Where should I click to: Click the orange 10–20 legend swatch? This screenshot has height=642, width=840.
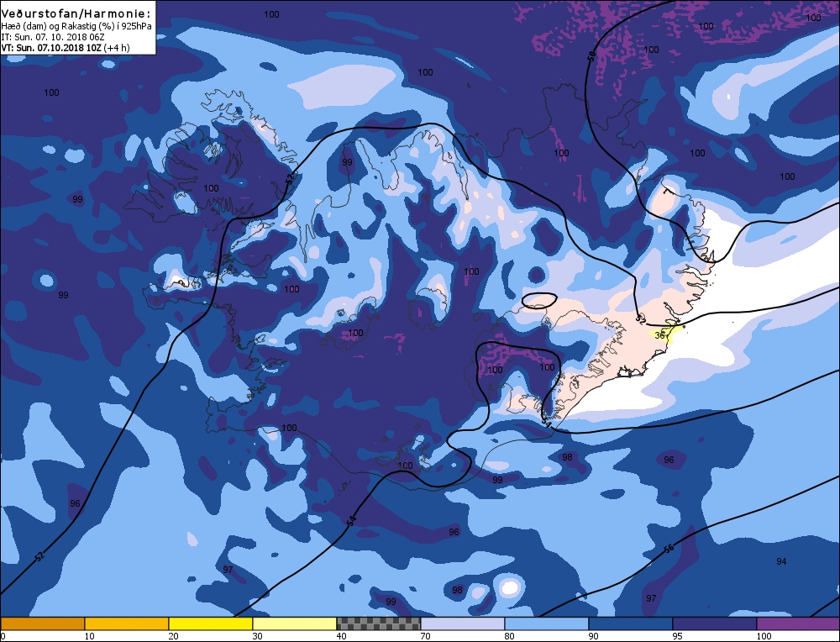click(x=127, y=624)
